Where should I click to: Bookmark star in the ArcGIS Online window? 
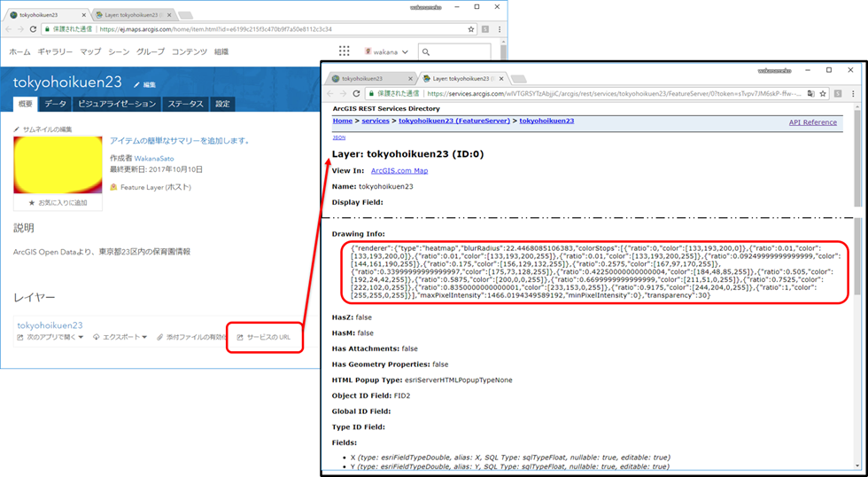(x=471, y=29)
